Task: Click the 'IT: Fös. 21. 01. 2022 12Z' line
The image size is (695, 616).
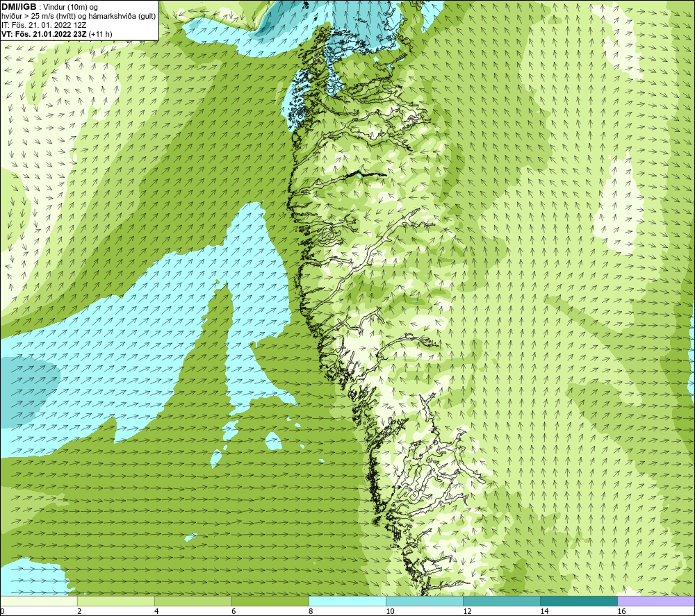Action: coord(44,25)
